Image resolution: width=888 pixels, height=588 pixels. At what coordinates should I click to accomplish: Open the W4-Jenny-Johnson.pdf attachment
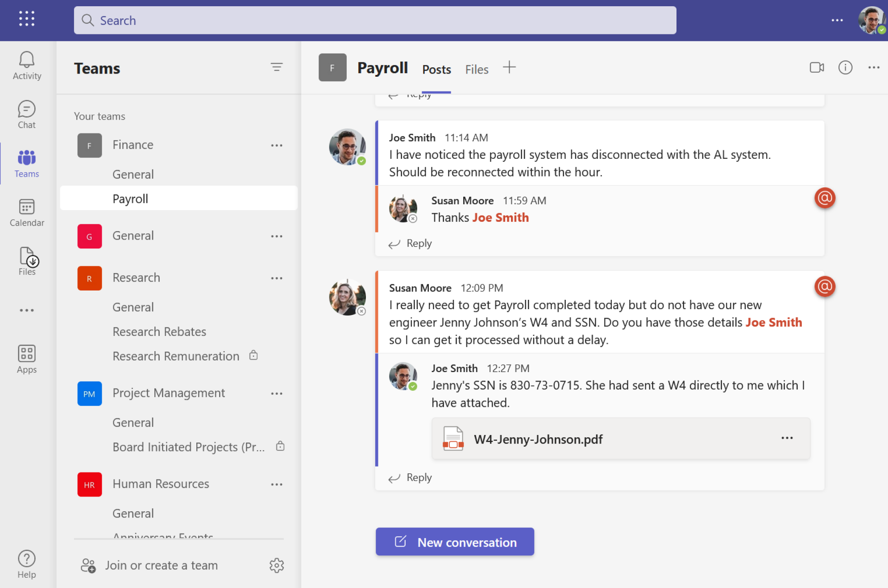tap(621, 439)
